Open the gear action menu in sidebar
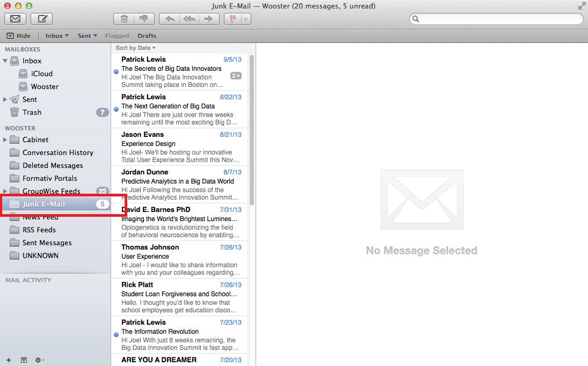Image resolution: width=588 pixels, height=366 pixels. (39, 360)
